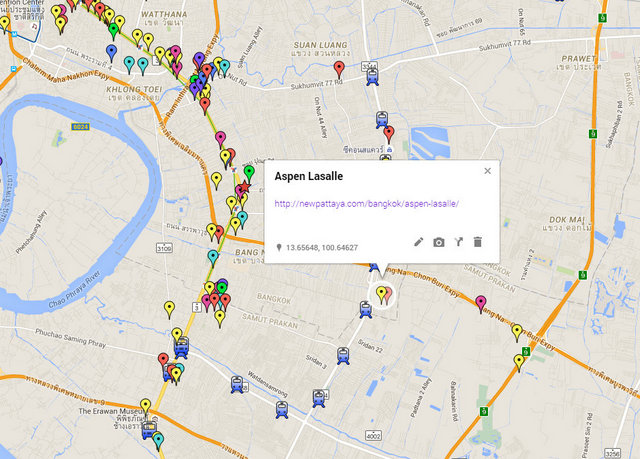Viewport: 640px width, 459px height.
Task: Click the train marker beside the 3344 shield
Action: point(372,77)
